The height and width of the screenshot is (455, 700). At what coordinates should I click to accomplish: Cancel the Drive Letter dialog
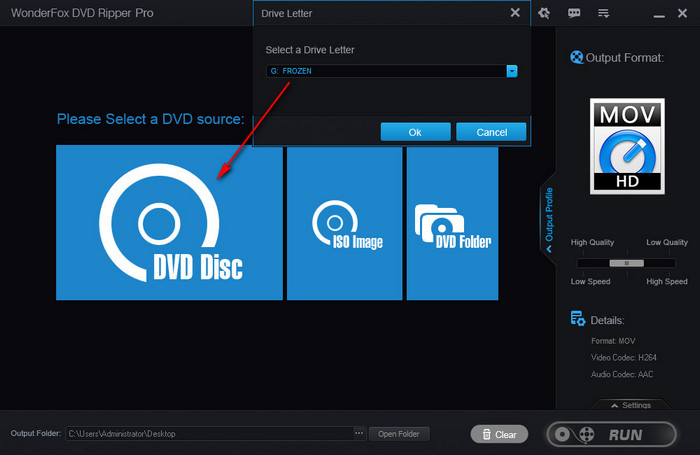(x=491, y=132)
